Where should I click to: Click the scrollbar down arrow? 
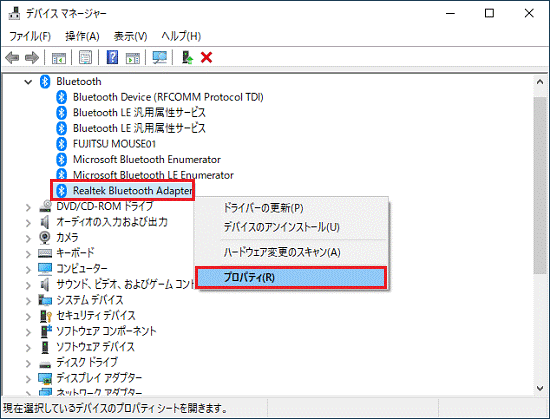[540, 388]
